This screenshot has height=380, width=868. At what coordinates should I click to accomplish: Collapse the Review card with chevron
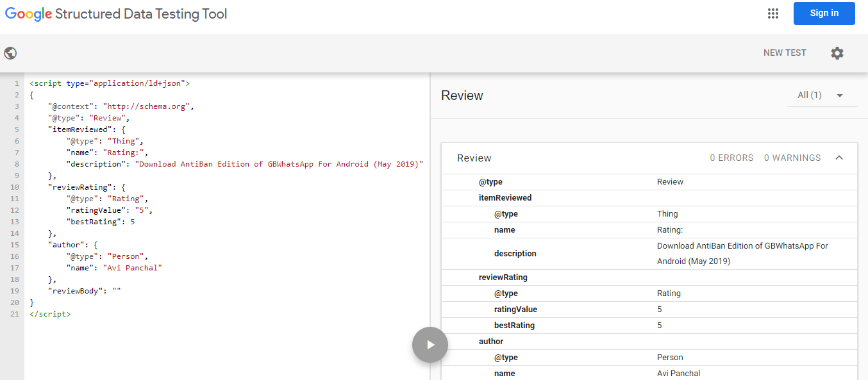tap(839, 158)
